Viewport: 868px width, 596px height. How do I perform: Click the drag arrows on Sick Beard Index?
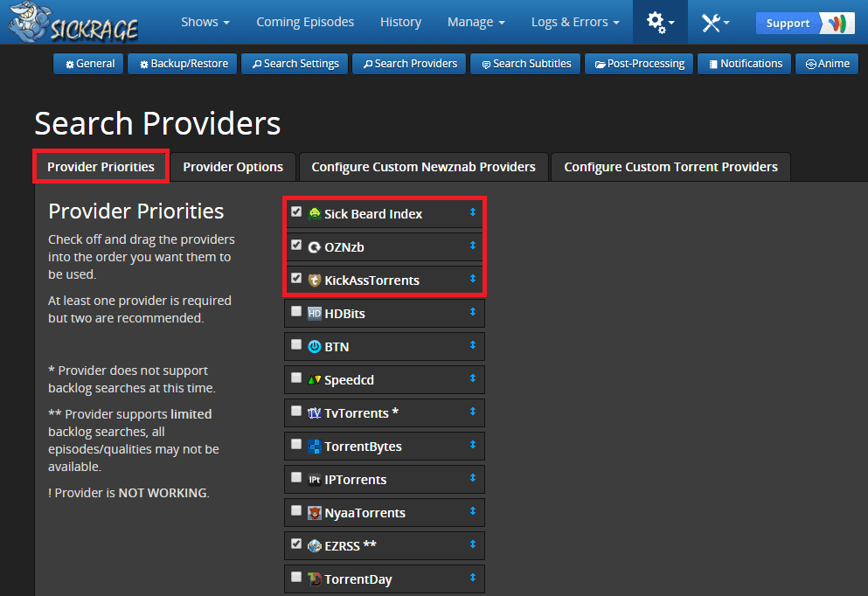pos(472,212)
